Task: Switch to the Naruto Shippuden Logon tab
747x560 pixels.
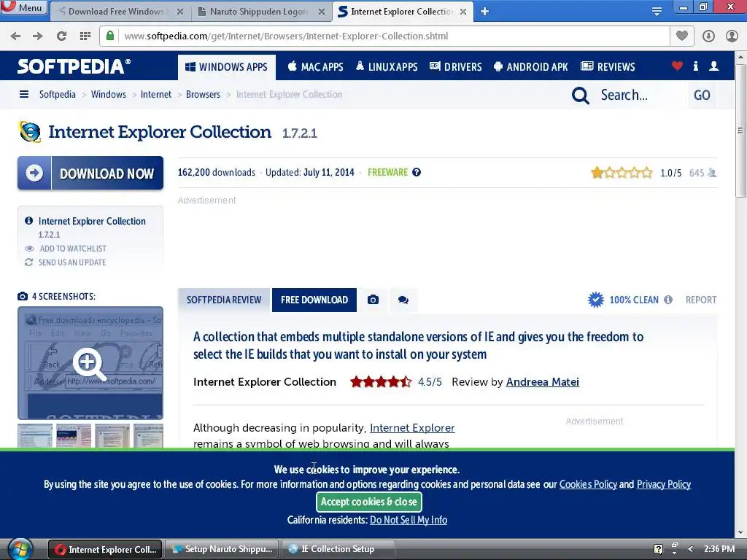Action: click(x=259, y=12)
